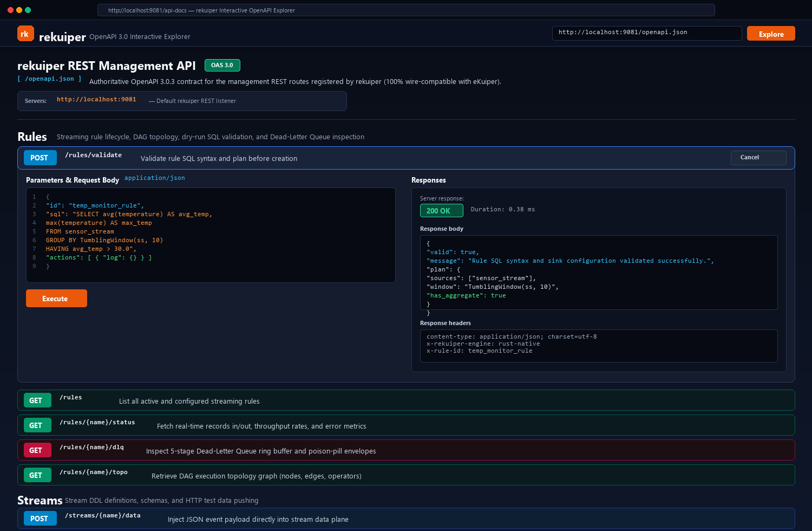Click the OAS 3.0 version badge
The image size is (812, 531).
coord(222,66)
